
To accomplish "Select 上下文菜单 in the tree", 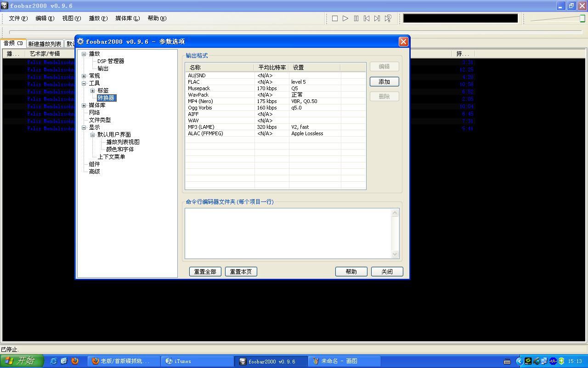I will tap(111, 157).
